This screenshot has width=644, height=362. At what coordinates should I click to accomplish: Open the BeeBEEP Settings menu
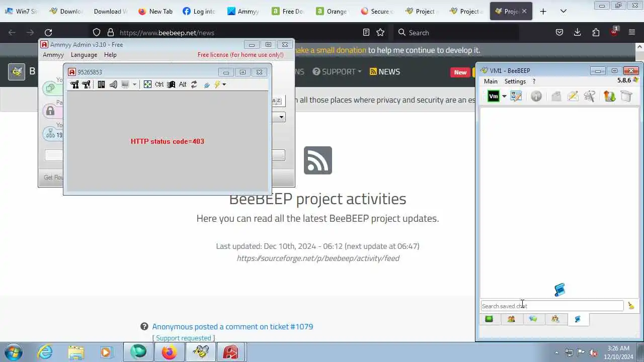click(x=515, y=81)
